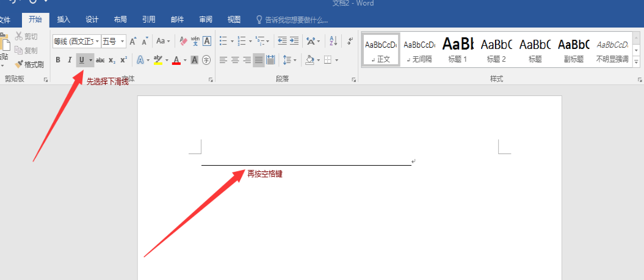Switch to the 邮件 tab
The width and height of the screenshot is (644, 280).
tap(177, 20)
